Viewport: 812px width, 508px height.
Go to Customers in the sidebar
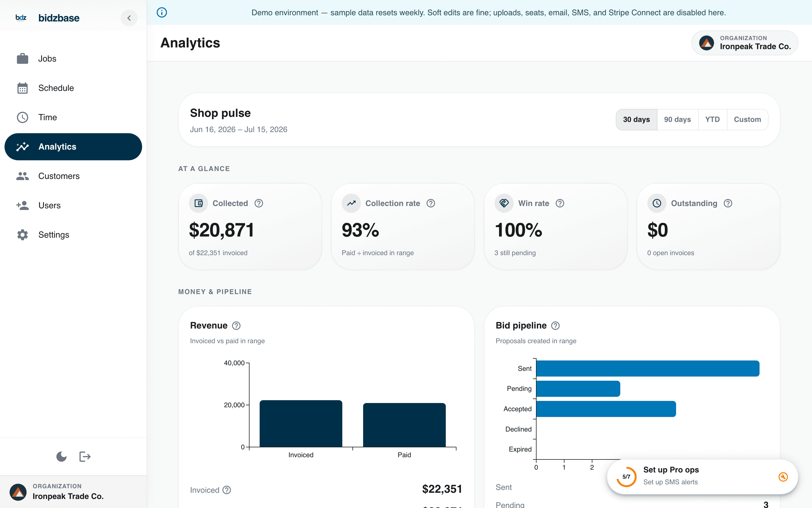click(x=73, y=176)
